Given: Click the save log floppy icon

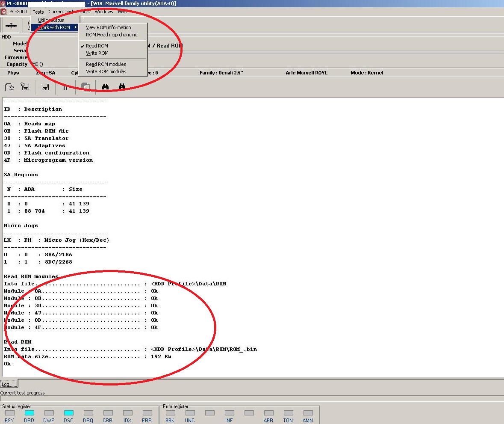Looking at the screenshot, I should click(45, 87).
